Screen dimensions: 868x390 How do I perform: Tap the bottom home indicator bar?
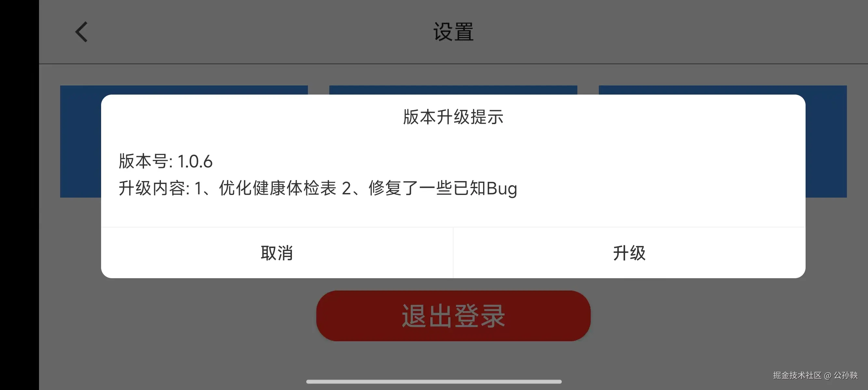[x=434, y=382]
